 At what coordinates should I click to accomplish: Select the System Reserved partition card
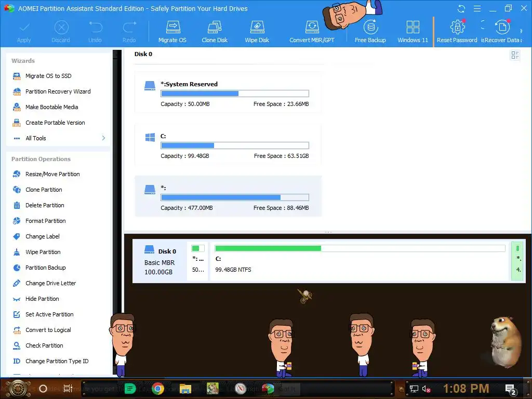[x=228, y=92]
